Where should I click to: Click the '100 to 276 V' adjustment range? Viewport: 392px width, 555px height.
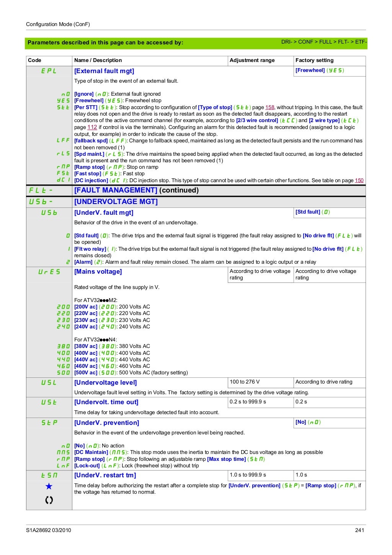(x=244, y=382)
